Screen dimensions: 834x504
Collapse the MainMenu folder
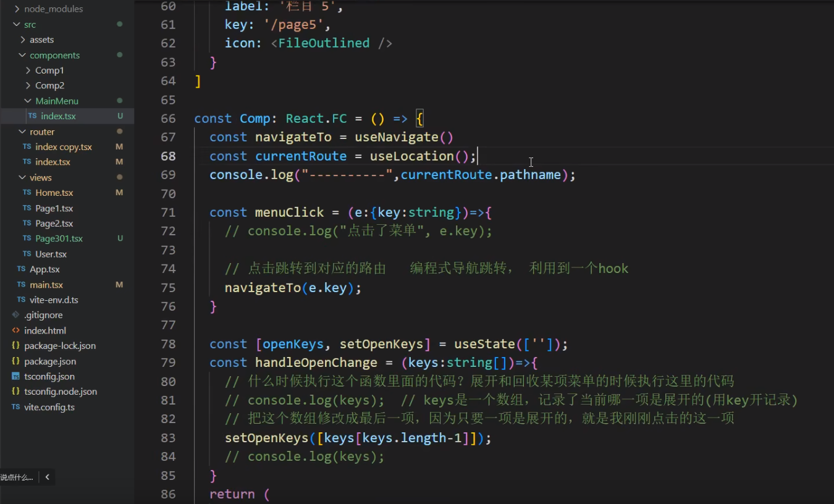(27, 100)
